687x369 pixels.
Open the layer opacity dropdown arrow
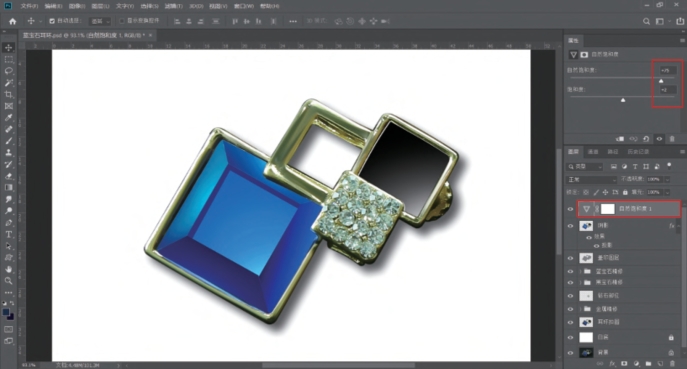[667, 179]
